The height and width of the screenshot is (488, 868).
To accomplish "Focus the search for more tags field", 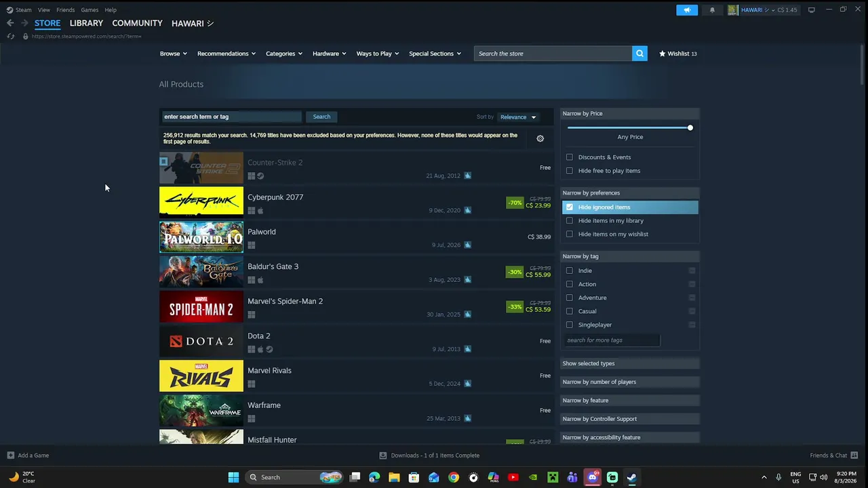I will tap(612, 340).
